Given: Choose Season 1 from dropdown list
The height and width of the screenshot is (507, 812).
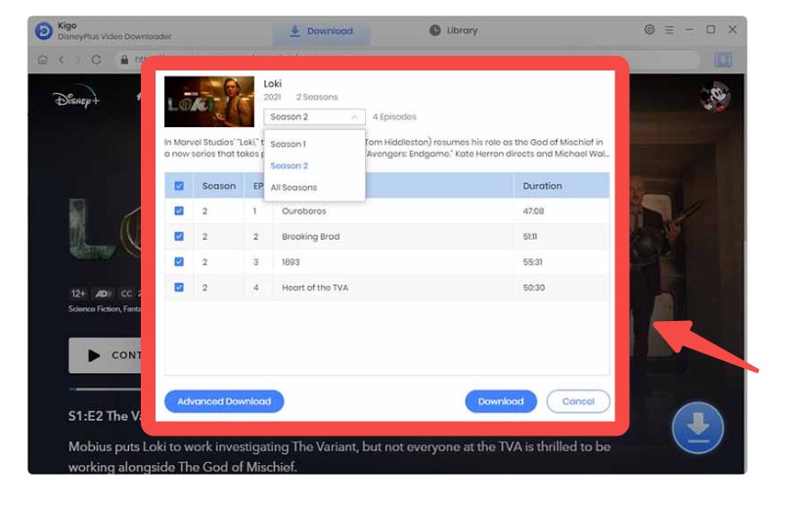Looking at the screenshot, I should 288,144.
